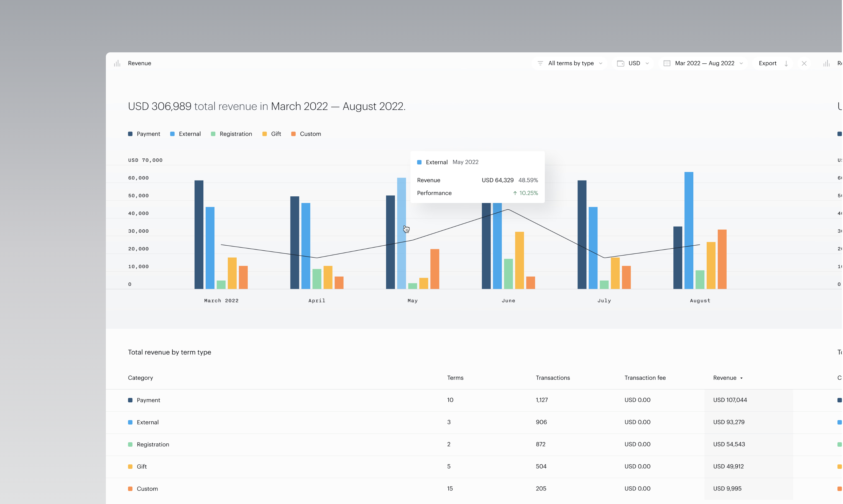Screen dimensions: 843x504
Task: Click the Revenue bar chart icon
Action: (117, 63)
